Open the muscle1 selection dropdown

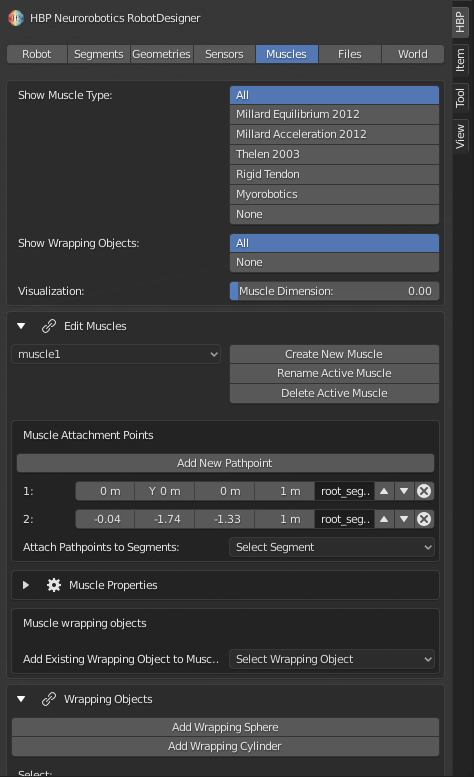coord(116,354)
